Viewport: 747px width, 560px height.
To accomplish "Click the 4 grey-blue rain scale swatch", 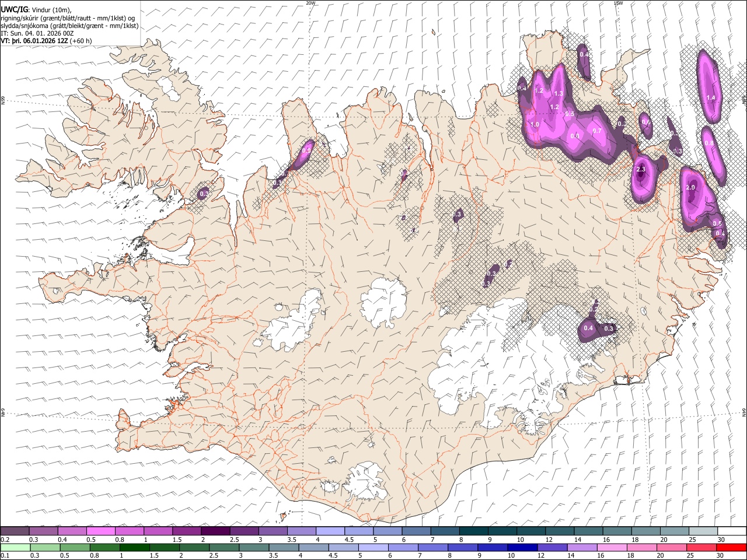I will click(x=313, y=547).
